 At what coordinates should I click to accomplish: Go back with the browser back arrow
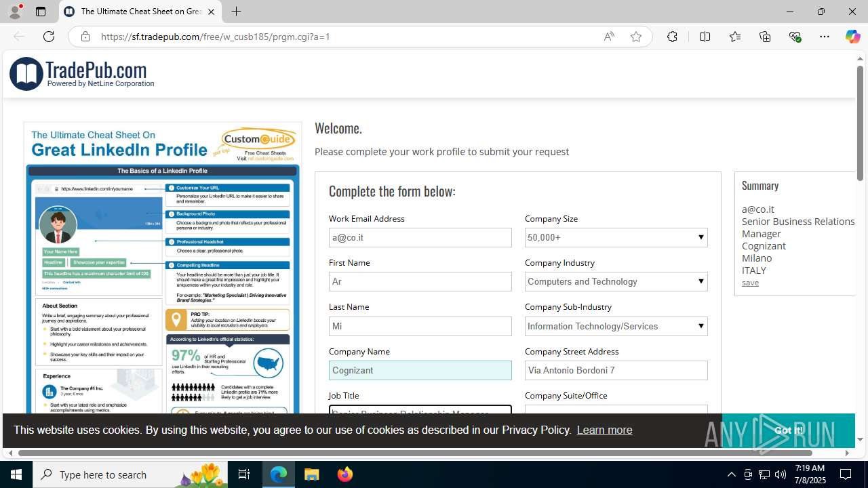point(19,37)
